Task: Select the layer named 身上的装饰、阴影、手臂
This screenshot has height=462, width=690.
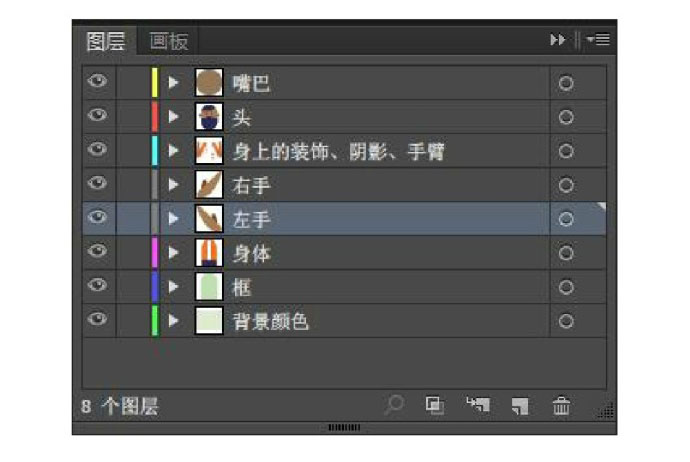Action: (x=338, y=152)
